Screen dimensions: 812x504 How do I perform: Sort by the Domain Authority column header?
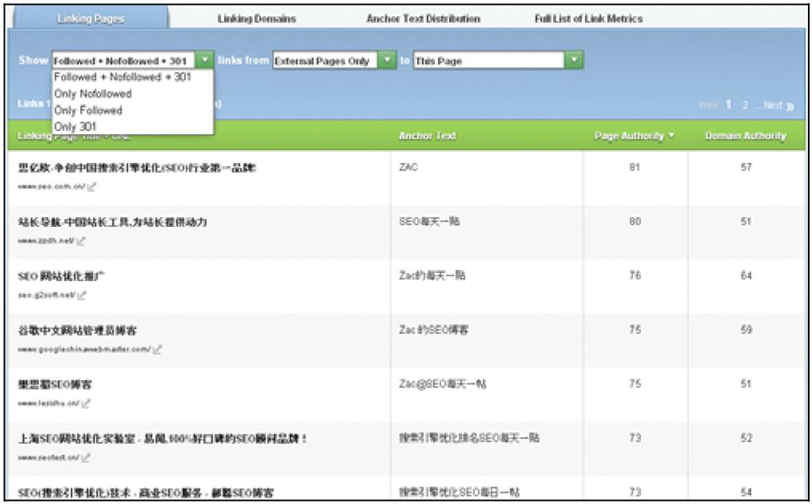click(x=745, y=136)
